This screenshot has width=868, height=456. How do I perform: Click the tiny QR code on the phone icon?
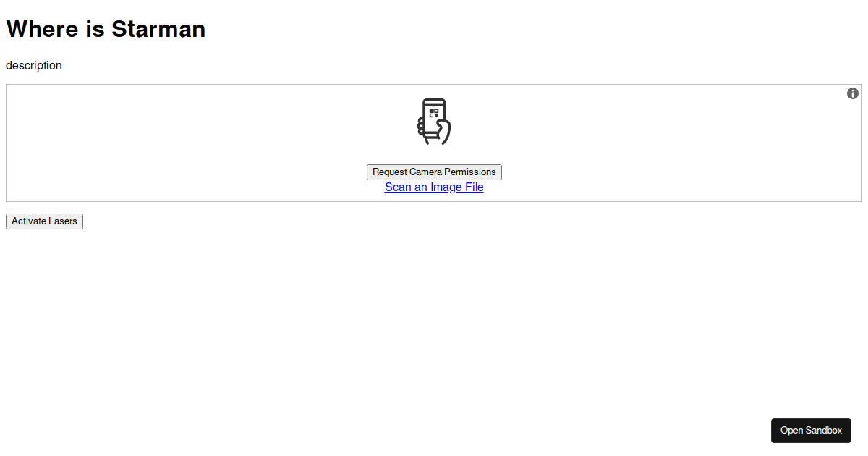click(x=434, y=112)
